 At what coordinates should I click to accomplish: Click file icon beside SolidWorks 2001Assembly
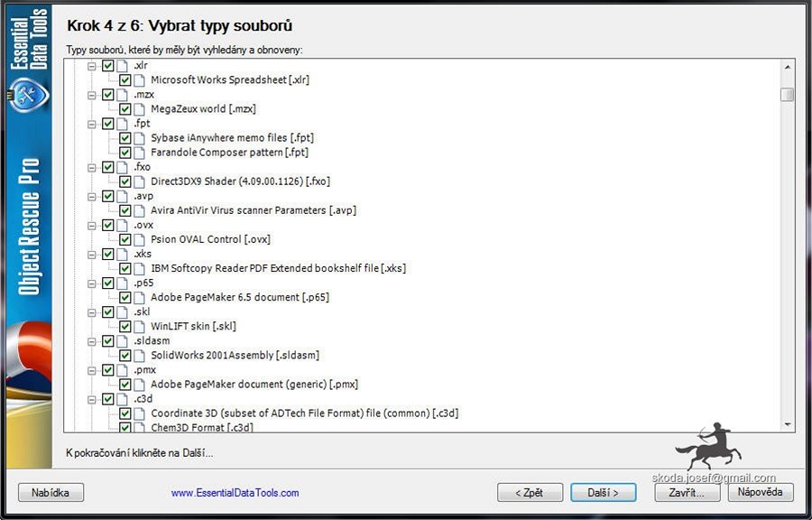139,355
